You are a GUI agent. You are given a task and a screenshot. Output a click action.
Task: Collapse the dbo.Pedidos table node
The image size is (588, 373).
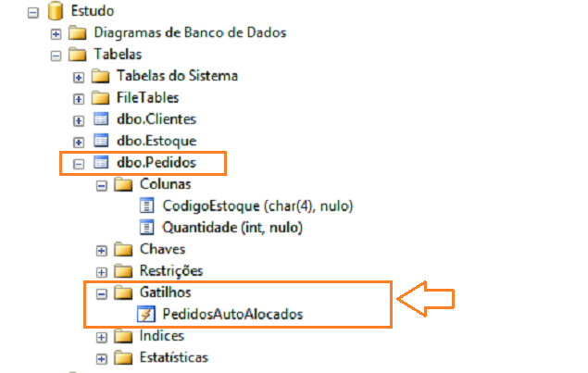(x=79, y=164)
